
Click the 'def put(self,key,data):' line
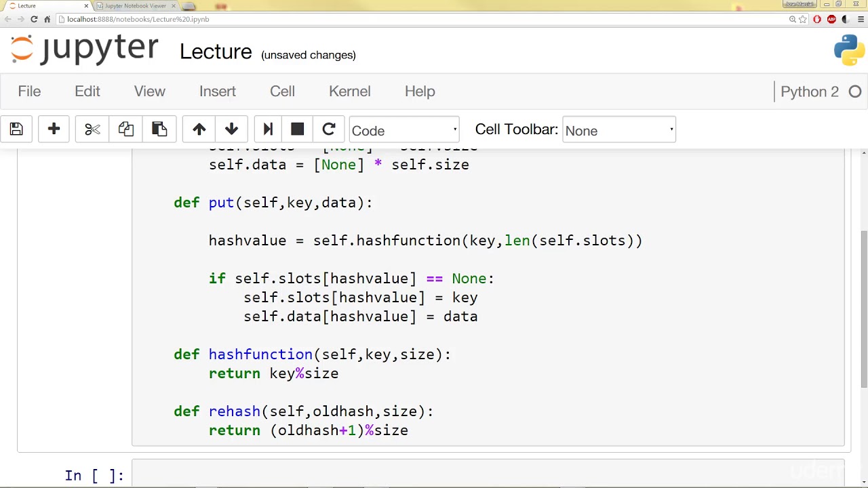273,203
